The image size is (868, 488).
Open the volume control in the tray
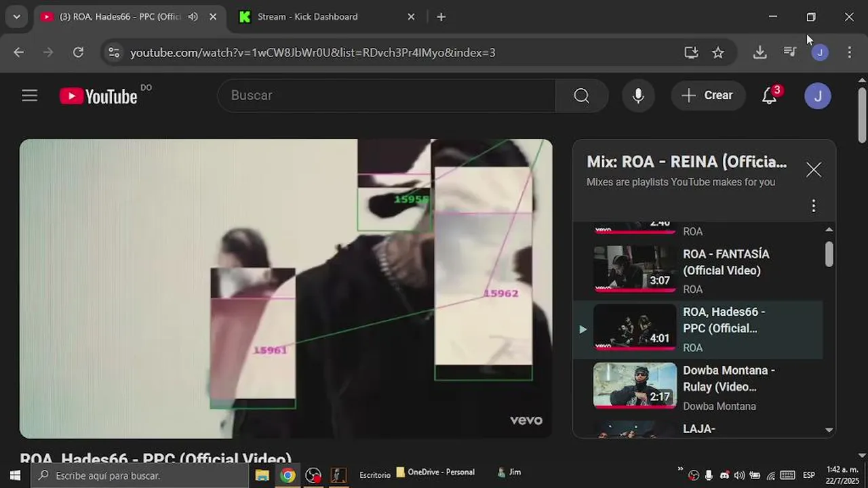[x=739, y=475]
